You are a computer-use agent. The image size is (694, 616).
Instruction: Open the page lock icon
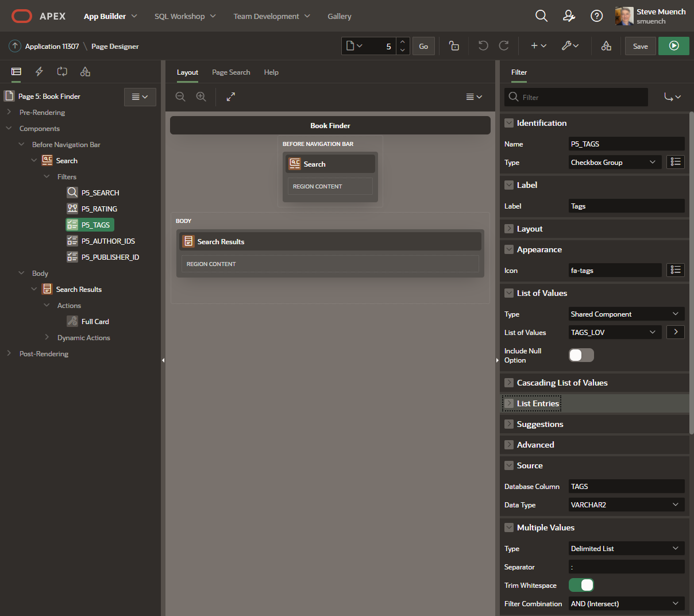(454, 46)
